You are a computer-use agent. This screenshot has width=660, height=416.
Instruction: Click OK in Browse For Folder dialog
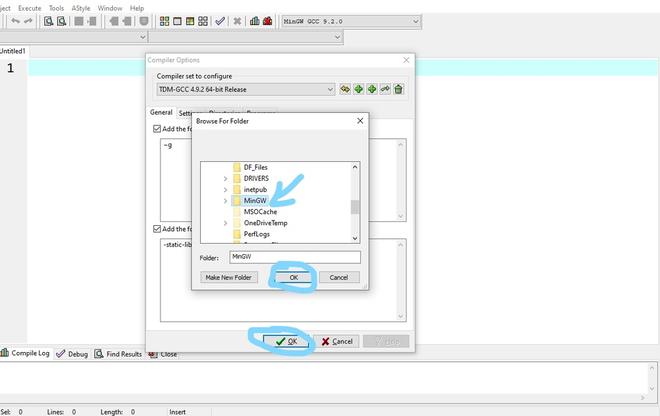point(294,277)
